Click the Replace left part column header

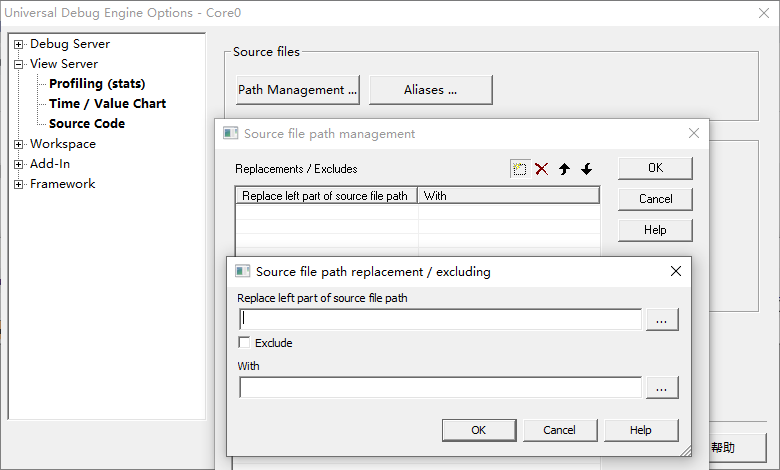click(325, 196)
